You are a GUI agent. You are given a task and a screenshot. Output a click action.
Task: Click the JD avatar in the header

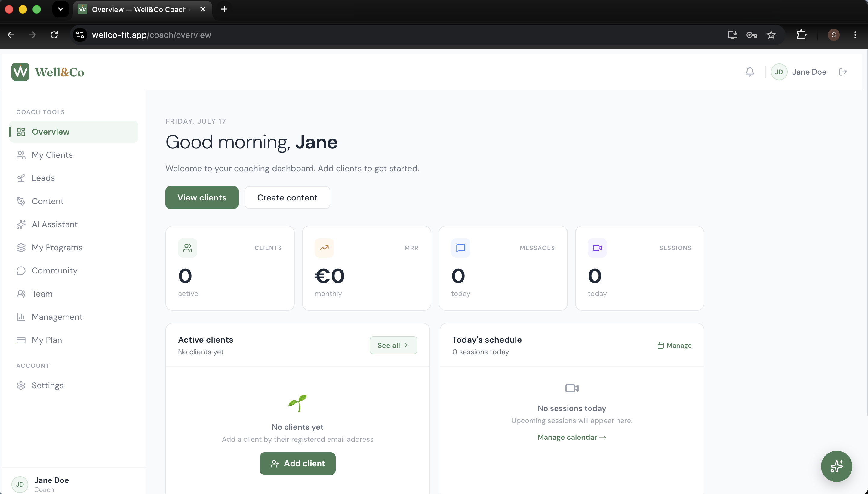pyautogui.click(x=779, y=72)
